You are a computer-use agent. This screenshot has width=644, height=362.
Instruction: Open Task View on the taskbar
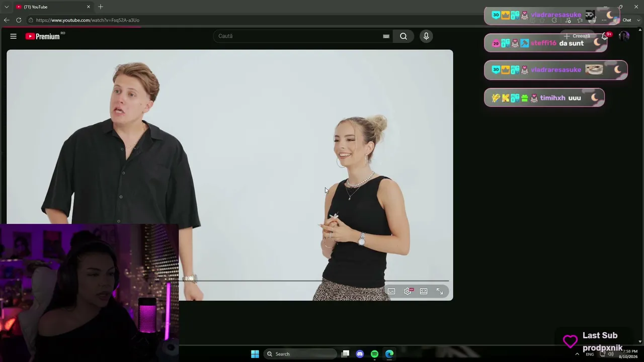(345, 354)
